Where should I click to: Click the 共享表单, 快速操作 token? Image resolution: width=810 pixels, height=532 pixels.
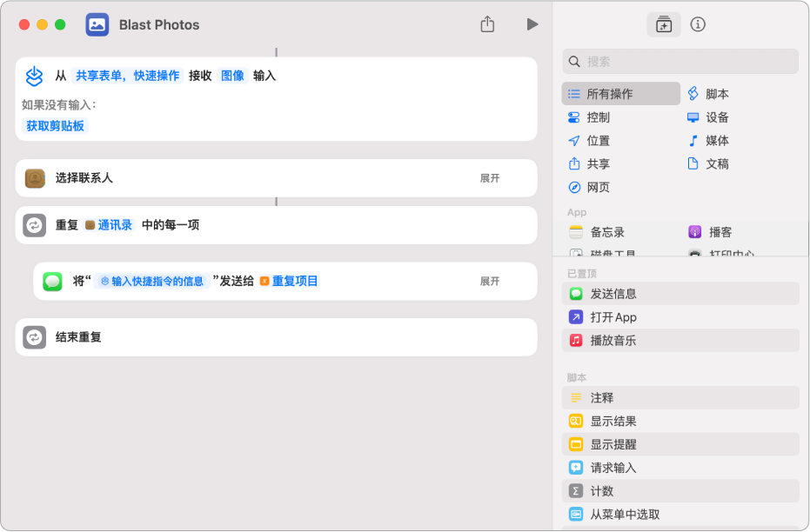[128, 76]
